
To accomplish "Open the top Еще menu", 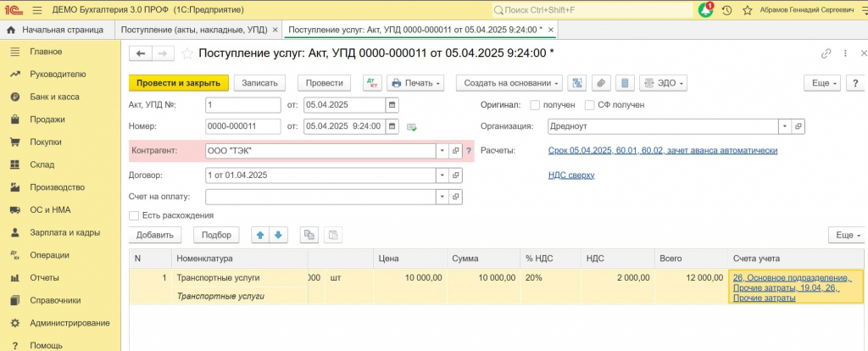I will click(x=822, y=83).
